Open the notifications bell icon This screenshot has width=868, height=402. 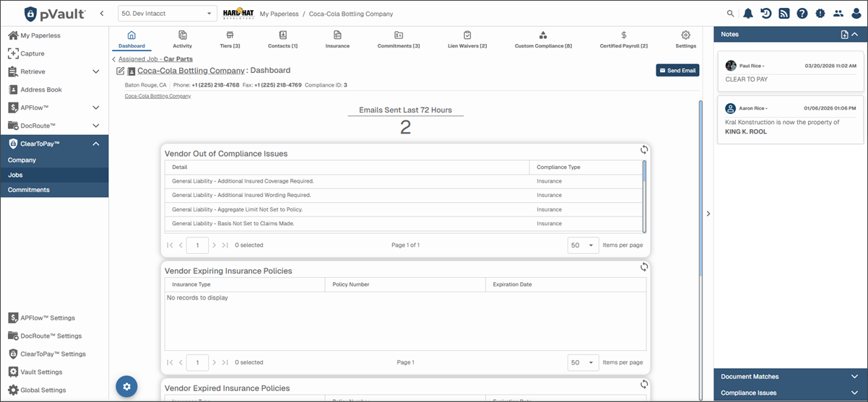[x=747, y=14]
